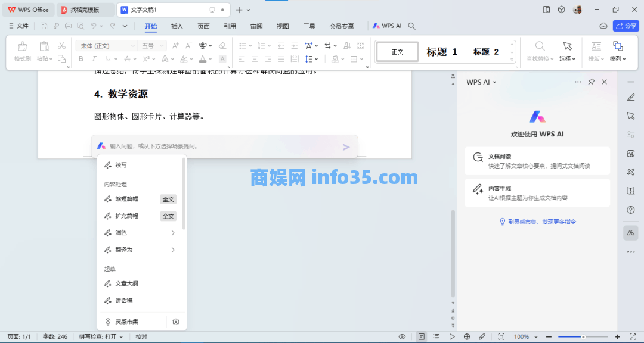The height and width of the screenshot is (343, 644).
Task: Click the highlight color pen button
Action: pos(184,59)
